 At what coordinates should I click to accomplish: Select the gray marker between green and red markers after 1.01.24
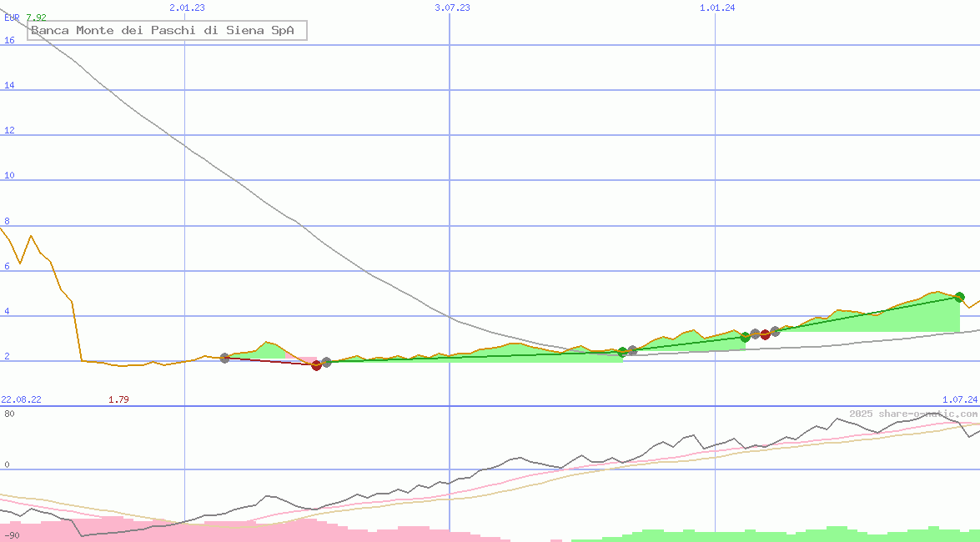[x=755, y=334]
